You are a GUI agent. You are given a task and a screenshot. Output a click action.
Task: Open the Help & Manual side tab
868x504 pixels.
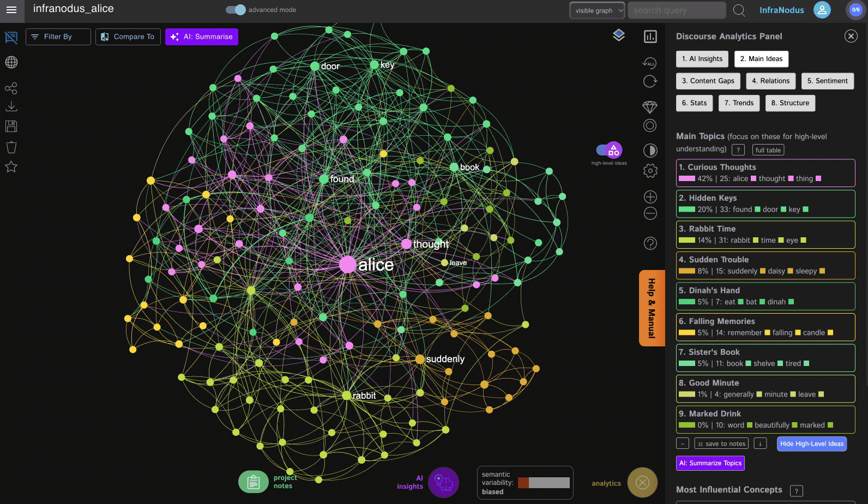pyautogui.click(x=652, y=308)
